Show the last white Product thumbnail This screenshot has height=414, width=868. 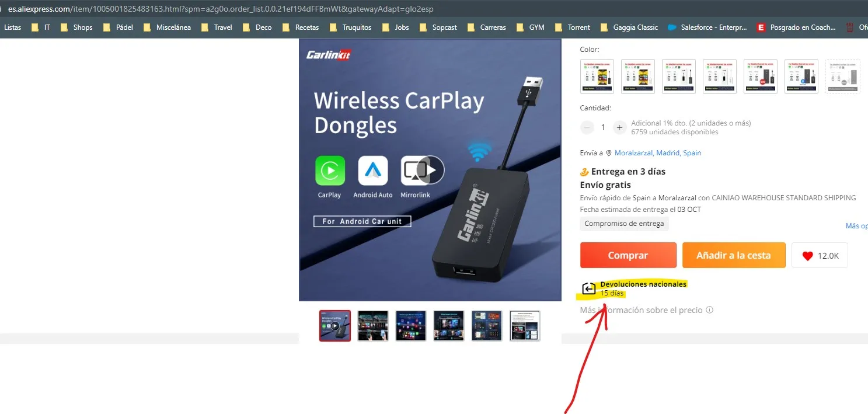click(x=525, y=326)
